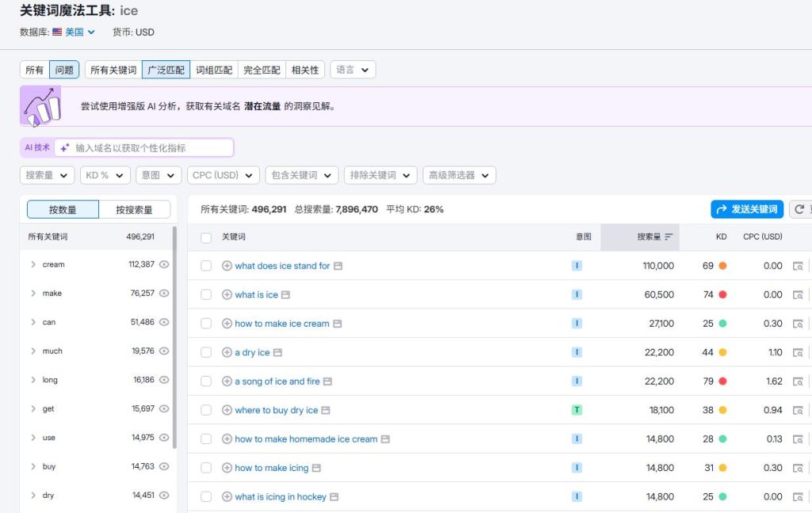This screenshot has height=513, width=812.
Task: Expand the 'make' keyword group
Action: click(x=33, y=293)
